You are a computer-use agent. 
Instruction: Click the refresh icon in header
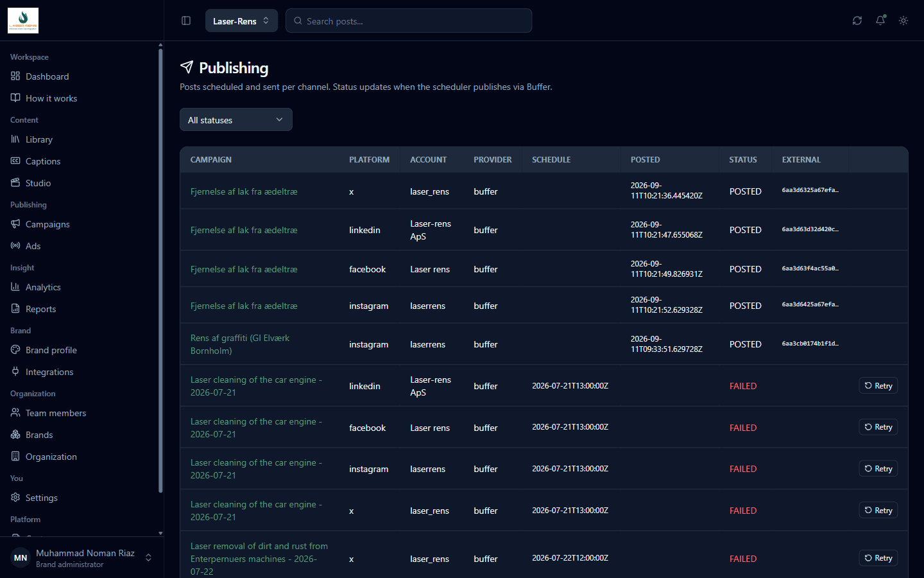(857, 21)
